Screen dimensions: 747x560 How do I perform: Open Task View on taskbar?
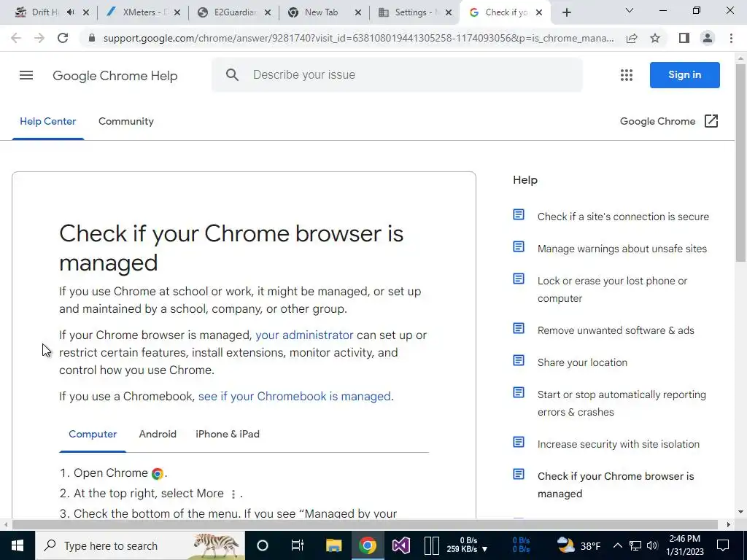point(298,545)
